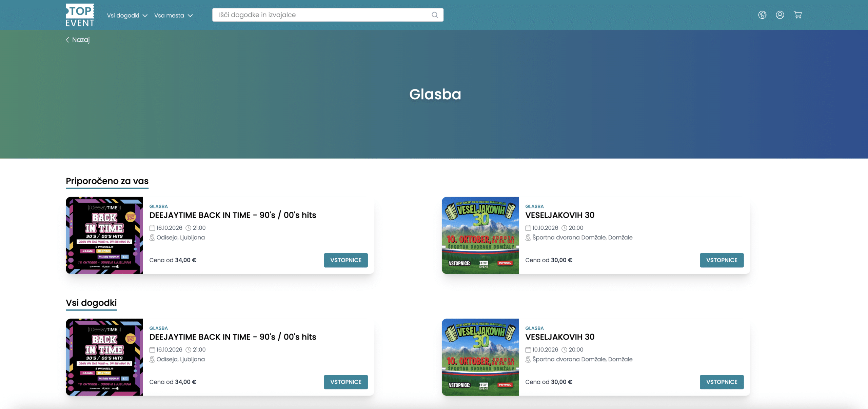Click Odiseja, Ljubljana under Vsi dogodki
The height and width of the screenshot is (409, 868).
pyautogui.click(x=181, y=359)
